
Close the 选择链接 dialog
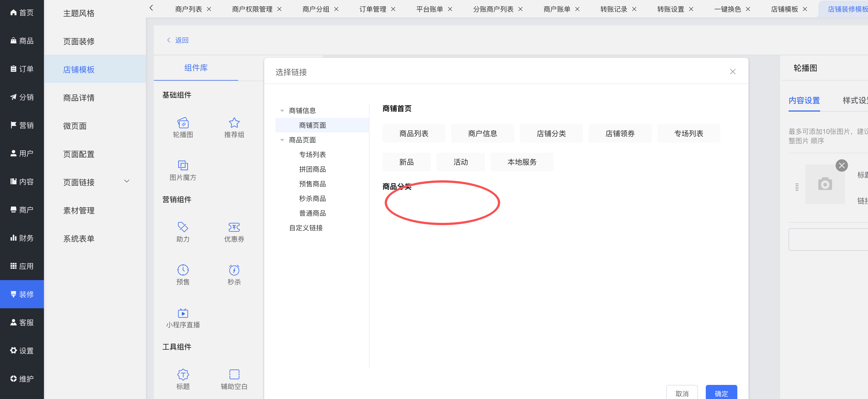(732, 72)
